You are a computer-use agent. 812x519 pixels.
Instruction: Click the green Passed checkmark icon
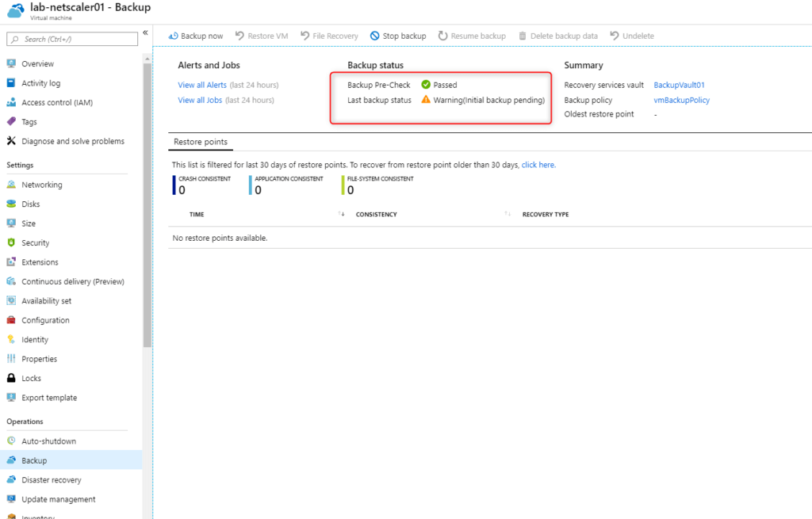pos(426,84)
